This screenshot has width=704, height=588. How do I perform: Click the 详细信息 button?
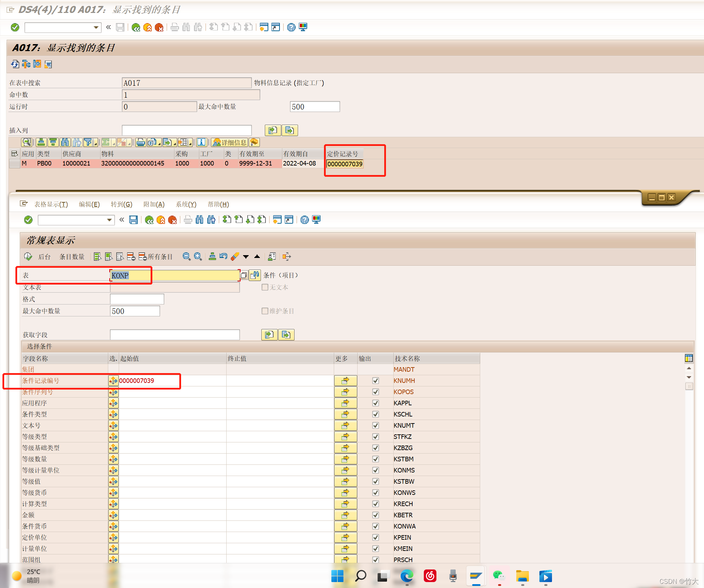coord(230,142)
